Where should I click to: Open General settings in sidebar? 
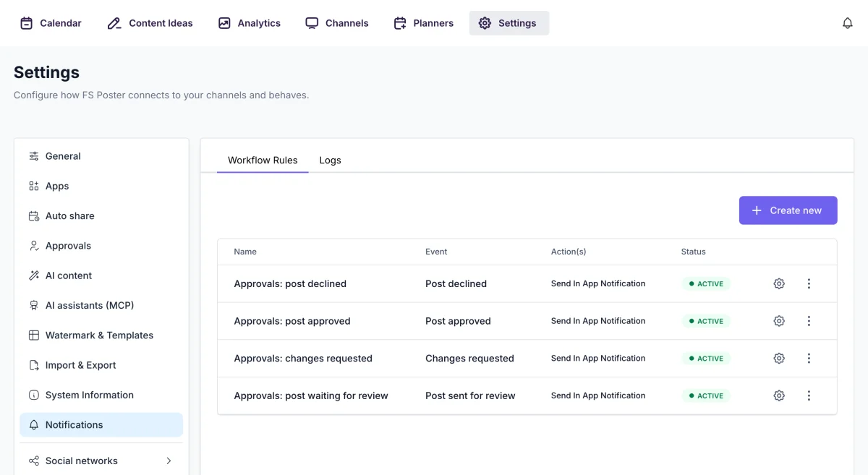[101, 156]
